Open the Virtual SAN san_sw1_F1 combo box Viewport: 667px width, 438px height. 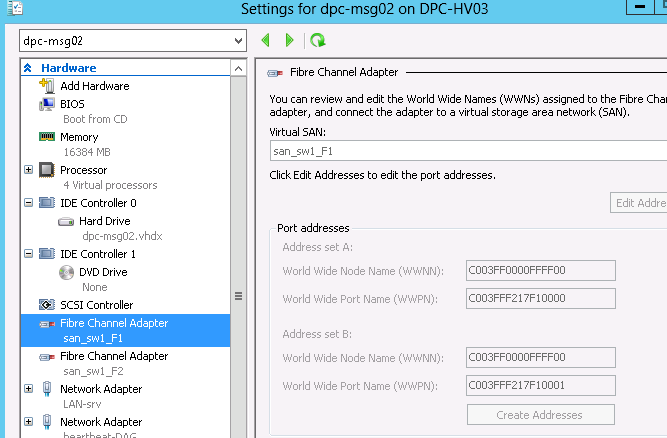click(x=468, y=151)
